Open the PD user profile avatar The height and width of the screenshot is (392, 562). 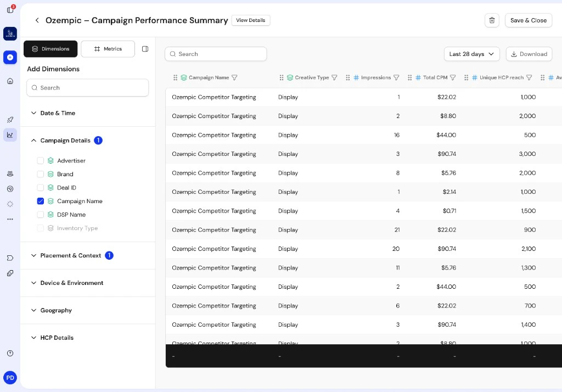point(10,378)
